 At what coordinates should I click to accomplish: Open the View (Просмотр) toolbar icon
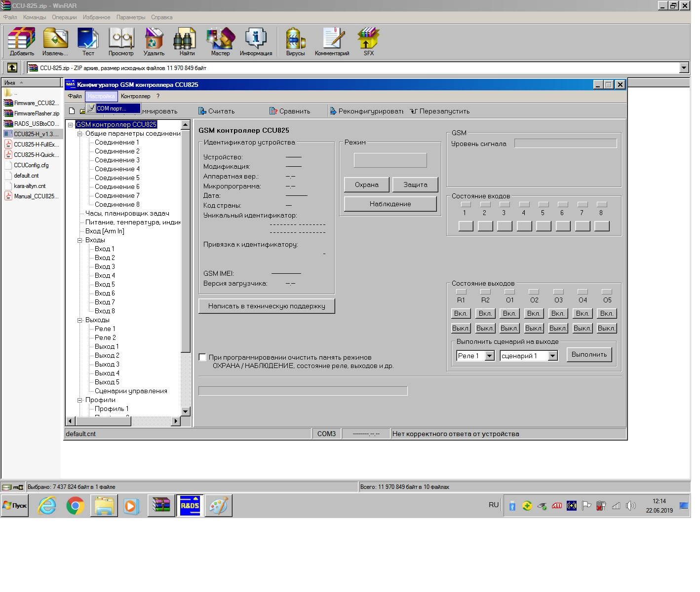click(121, 41)
